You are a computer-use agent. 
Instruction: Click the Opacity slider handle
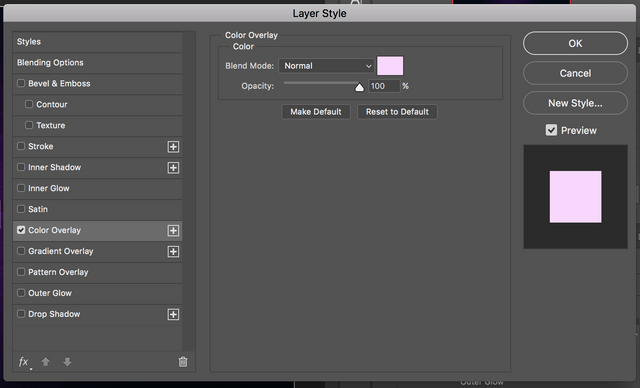coord(359,87)
